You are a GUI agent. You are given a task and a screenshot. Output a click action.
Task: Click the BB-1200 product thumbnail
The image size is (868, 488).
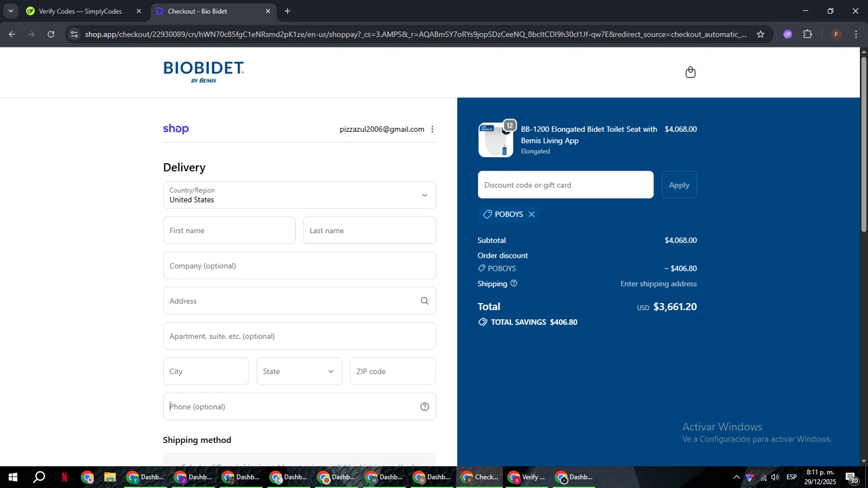495,140
